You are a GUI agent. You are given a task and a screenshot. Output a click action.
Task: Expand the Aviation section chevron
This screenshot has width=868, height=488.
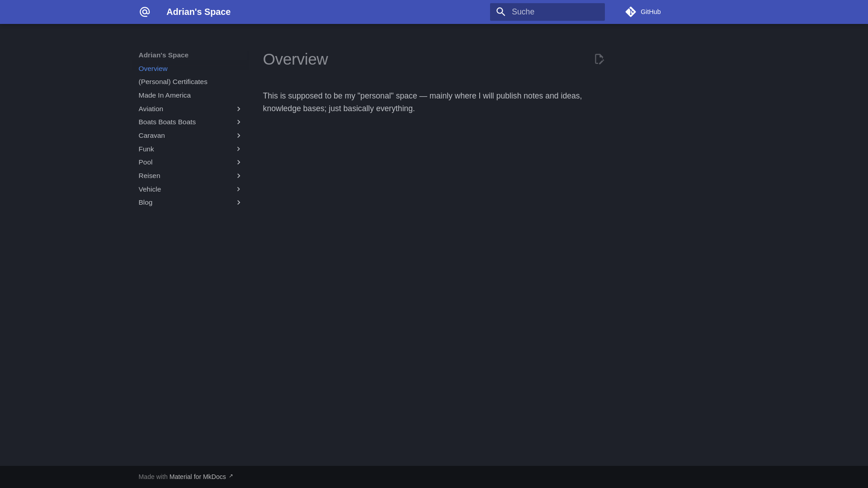point(239,109)
